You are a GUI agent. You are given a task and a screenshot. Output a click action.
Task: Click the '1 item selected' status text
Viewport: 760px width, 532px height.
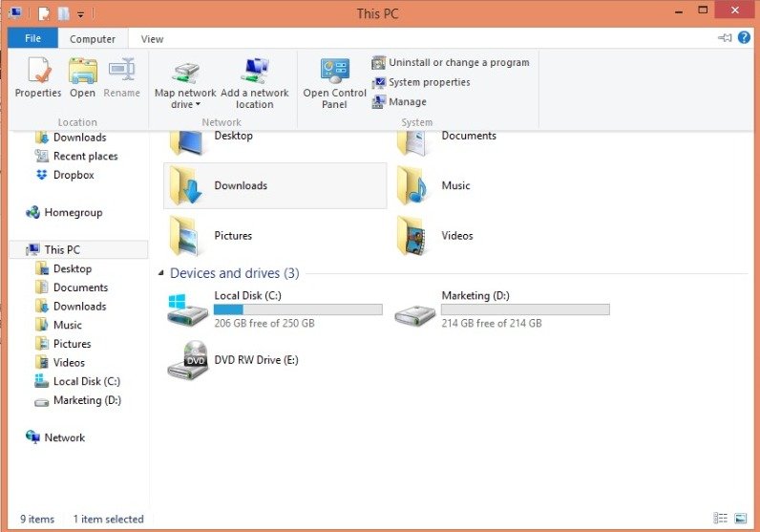[109, 519]
